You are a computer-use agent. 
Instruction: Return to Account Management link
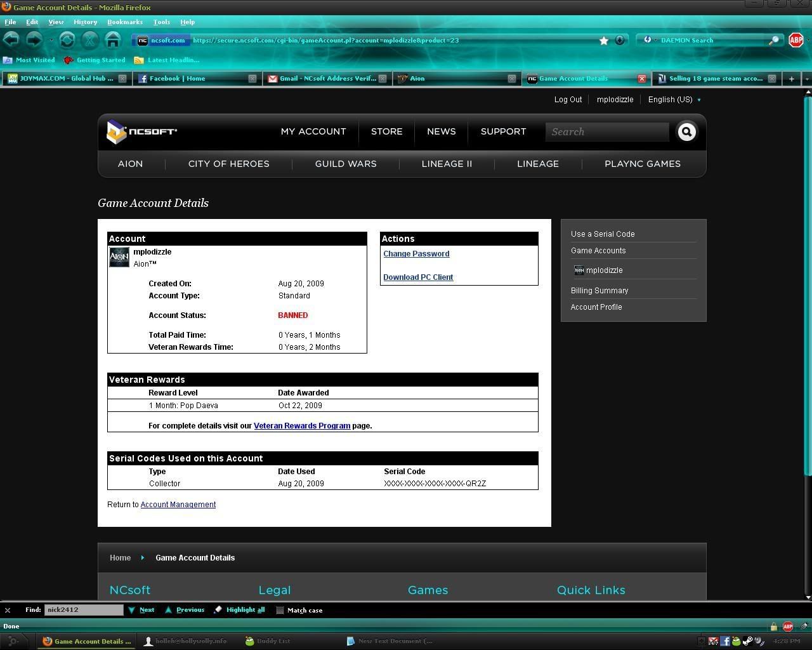coord(178,505)
